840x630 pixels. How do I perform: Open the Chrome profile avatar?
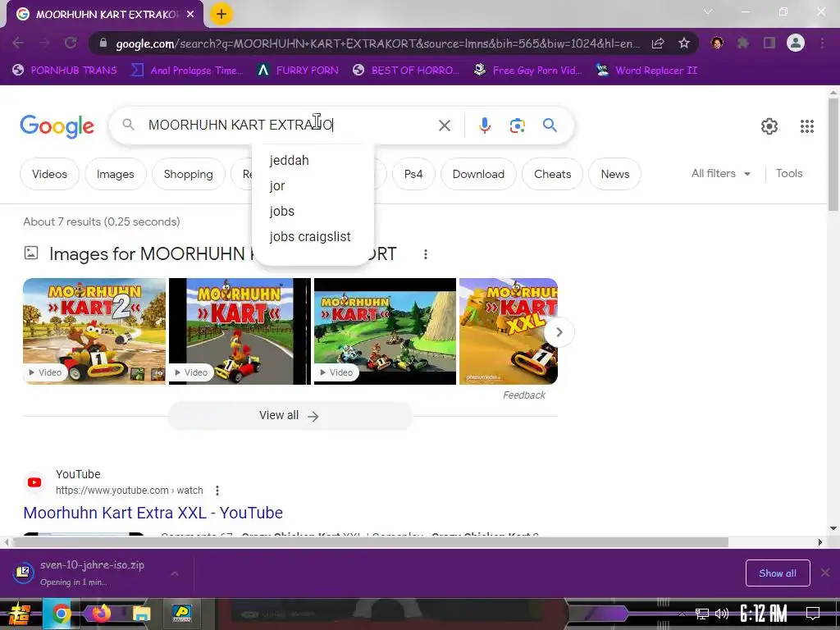point(796,43)
